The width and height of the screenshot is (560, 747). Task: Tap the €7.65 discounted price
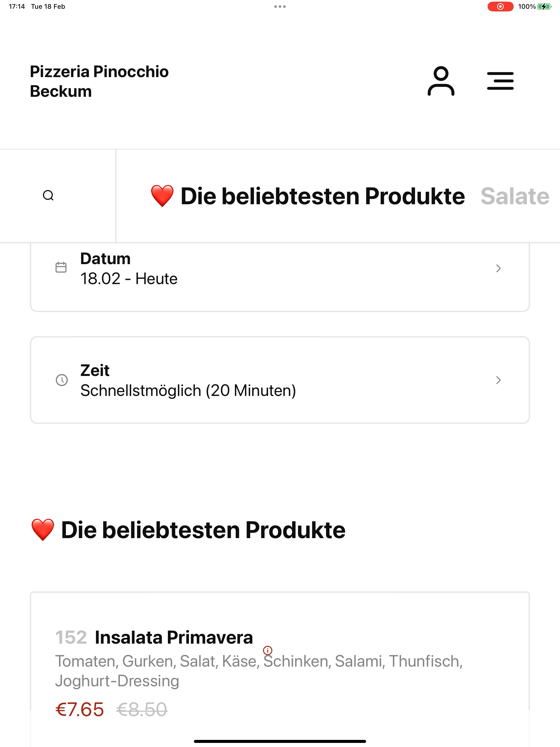point(80,709)
